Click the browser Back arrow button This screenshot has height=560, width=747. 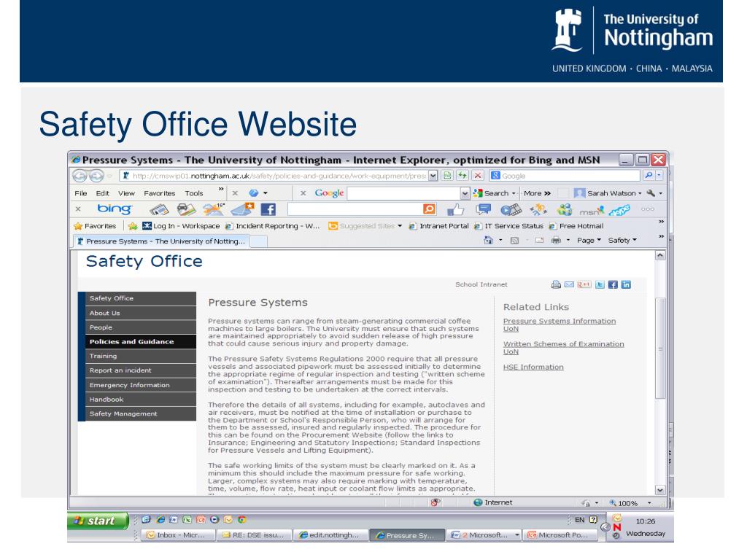80,176
